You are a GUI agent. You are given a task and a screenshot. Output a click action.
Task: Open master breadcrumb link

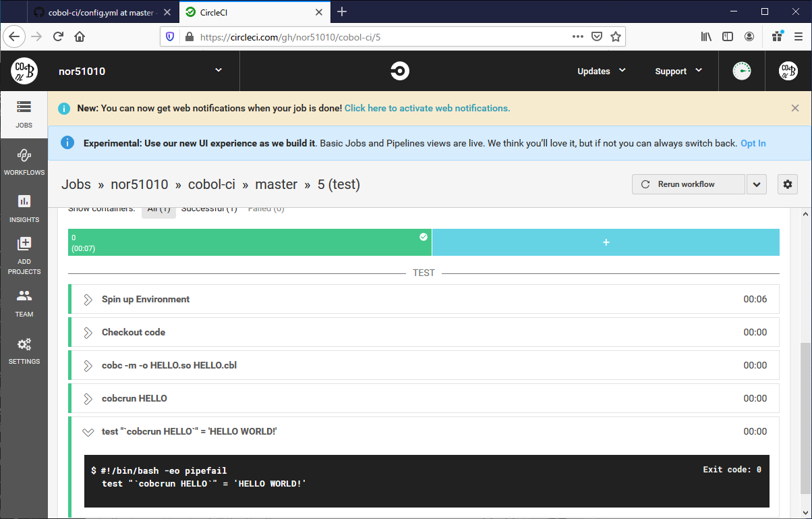277,184
